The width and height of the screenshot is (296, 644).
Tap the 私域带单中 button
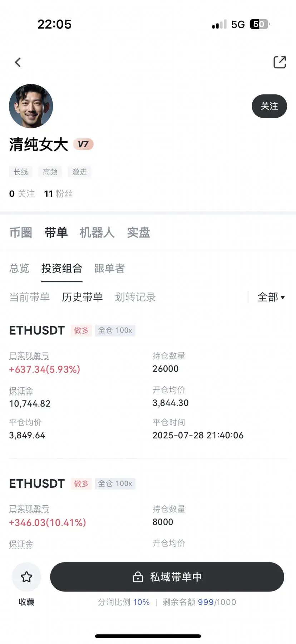coord(167,577)
